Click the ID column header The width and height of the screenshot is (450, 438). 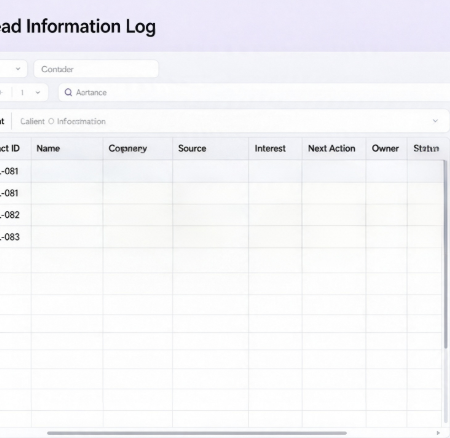(x=10, y=148)
